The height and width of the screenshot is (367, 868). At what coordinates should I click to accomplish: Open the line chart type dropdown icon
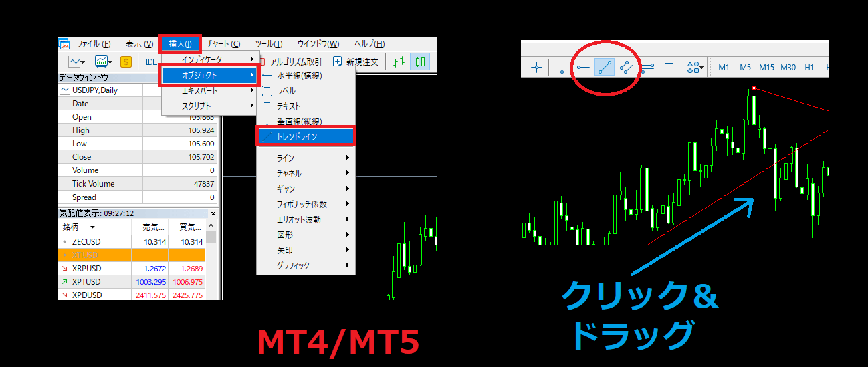76,62
